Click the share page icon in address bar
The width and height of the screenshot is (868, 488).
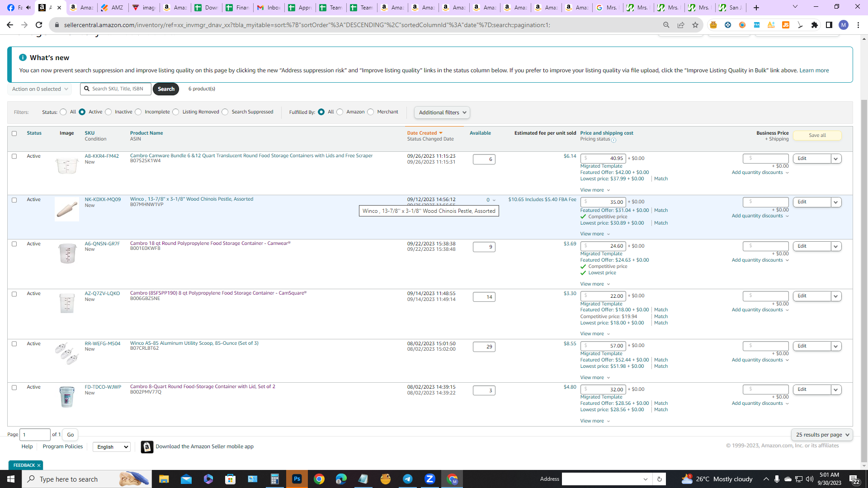(680, 25)
